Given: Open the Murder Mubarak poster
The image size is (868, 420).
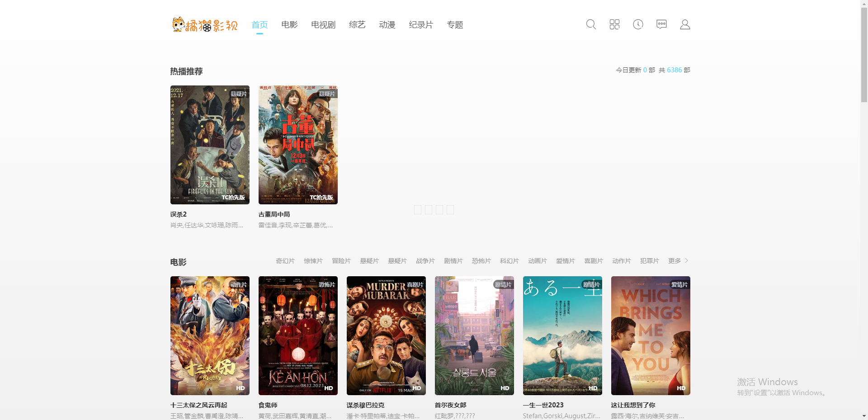Looking at the screenshot, I should pyautogui.click(x=386, y=335).
